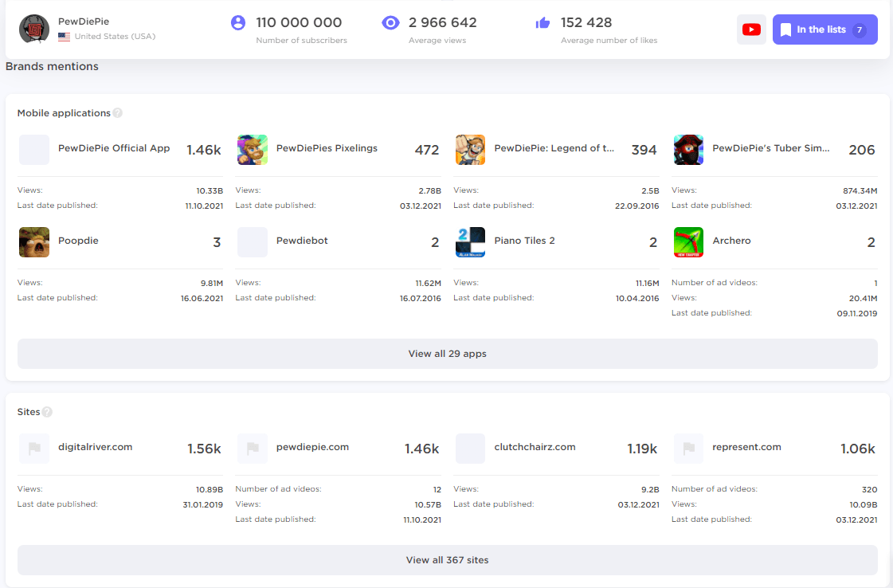
Task: Click the subscribers person icon
Action: (x=238, y=23)
